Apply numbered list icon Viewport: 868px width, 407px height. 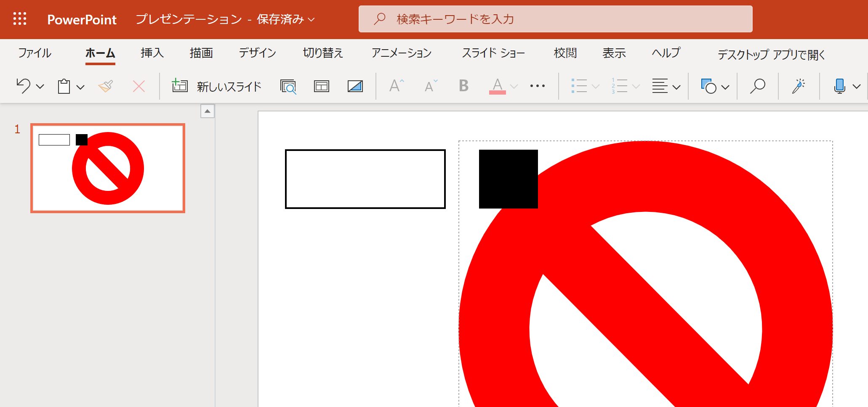tap(620, 86)
